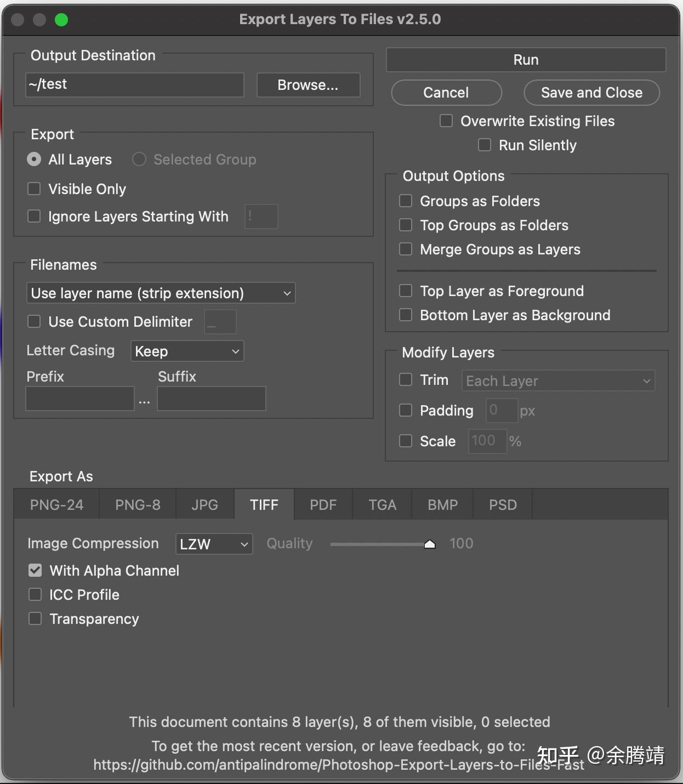The height and width of the screenshot is (784, 683).
Task: Click the Prefix text field
Action: [x=80, y=399]
